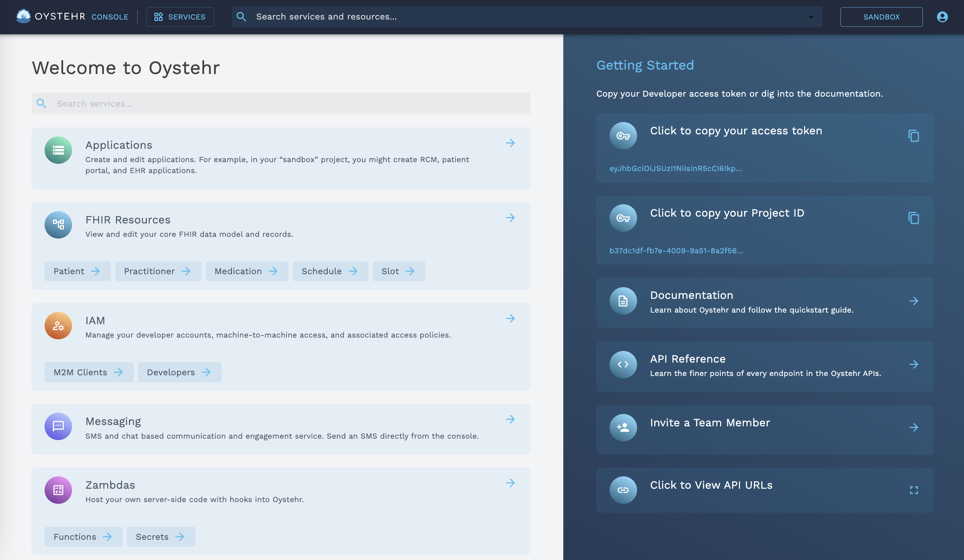Screen dimensions: 964x560
Task: Navigate to M2M Clients IAM section
Action: pos(89,372)
